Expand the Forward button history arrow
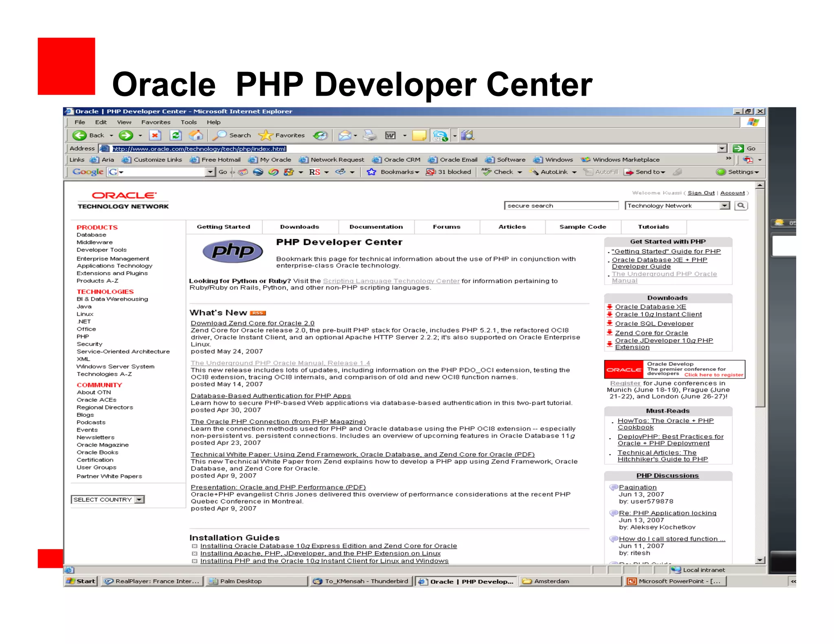Screen dimensions: 834x644 [x=140, y=136]
